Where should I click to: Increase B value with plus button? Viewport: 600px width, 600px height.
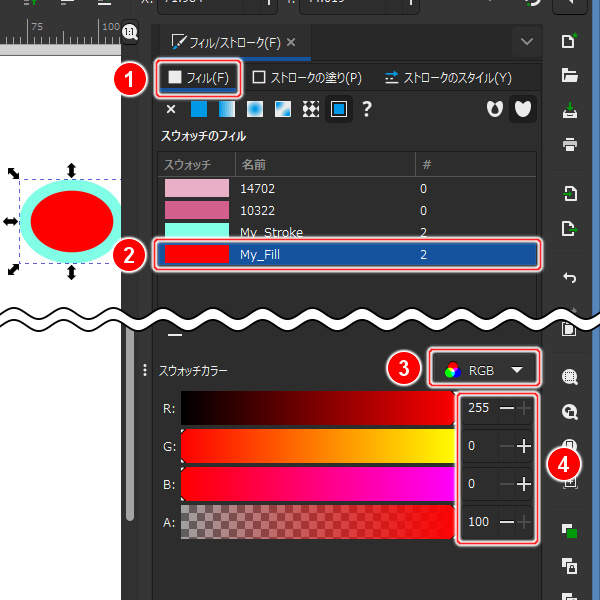coord(524,484)
